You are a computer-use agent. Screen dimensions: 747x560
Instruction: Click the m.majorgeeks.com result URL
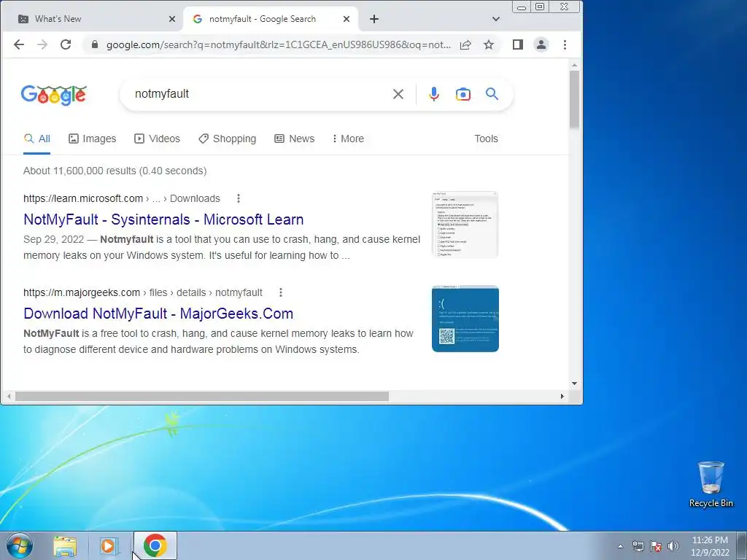coord(143,292)
